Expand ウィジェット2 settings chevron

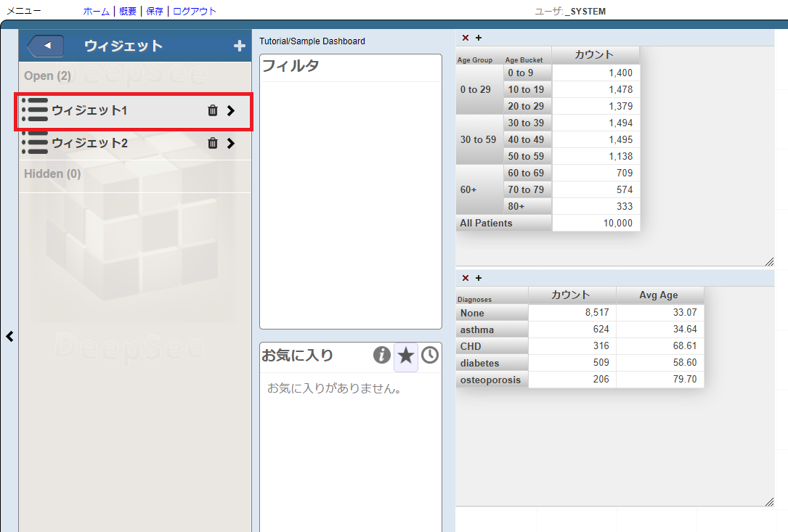click(231, 143)
